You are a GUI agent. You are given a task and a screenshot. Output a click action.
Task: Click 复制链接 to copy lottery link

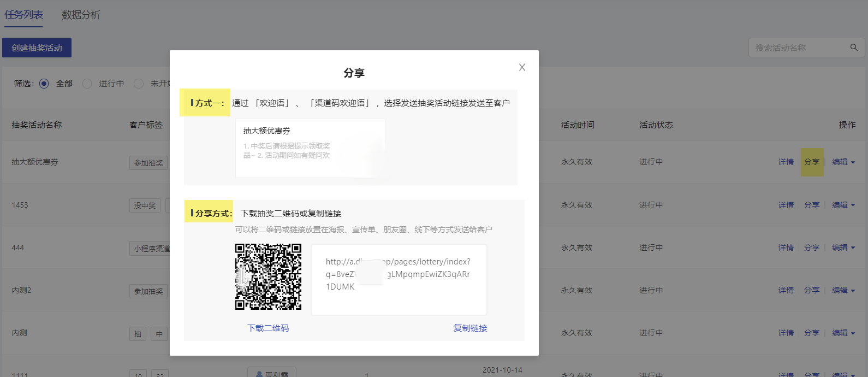click(470, 328)
